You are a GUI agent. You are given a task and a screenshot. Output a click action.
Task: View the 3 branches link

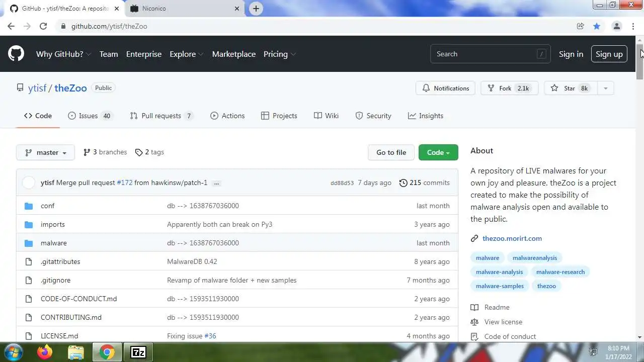coord(105,152)
